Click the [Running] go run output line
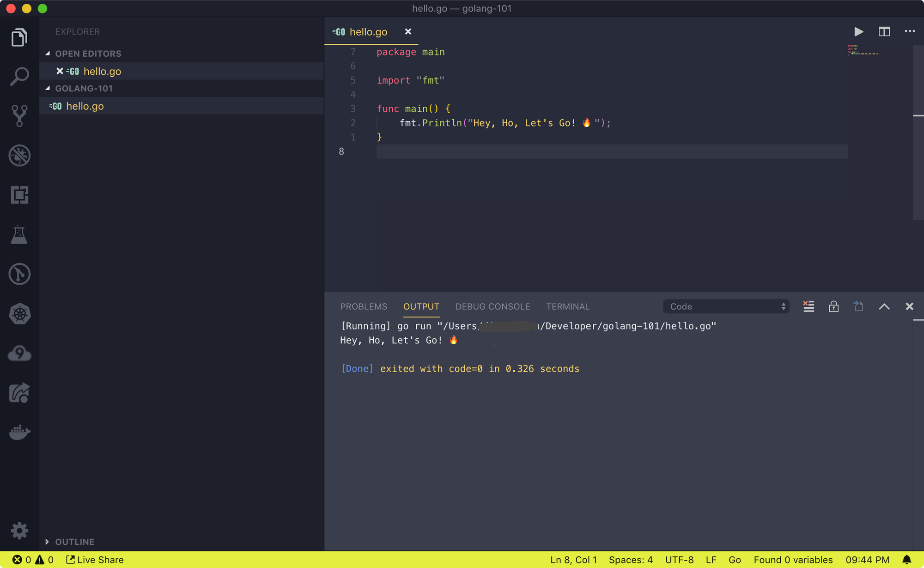The width and height of the screenshot is (924, 568). point(528,326)
